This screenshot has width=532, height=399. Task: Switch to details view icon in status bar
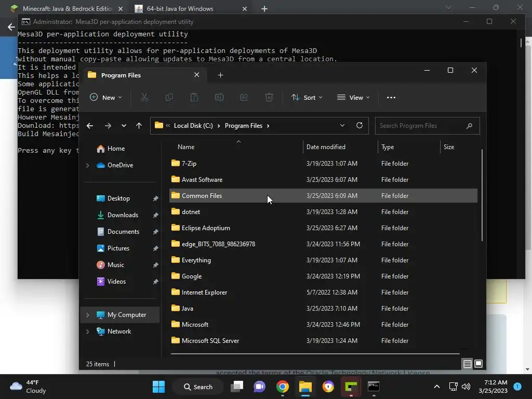pos(467,364)
